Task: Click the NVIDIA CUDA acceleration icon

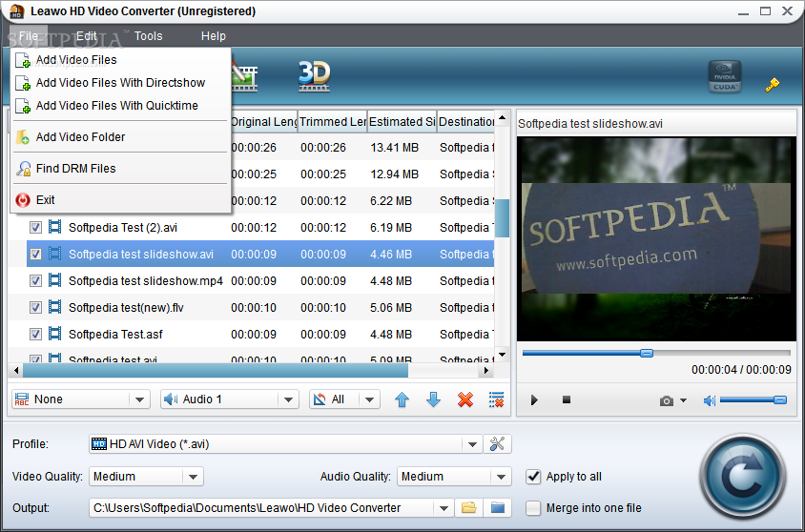Action: (724, 76)
